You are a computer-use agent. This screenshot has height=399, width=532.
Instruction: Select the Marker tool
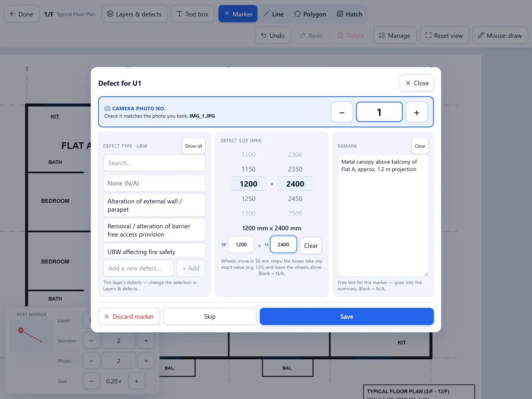(238, 14)
